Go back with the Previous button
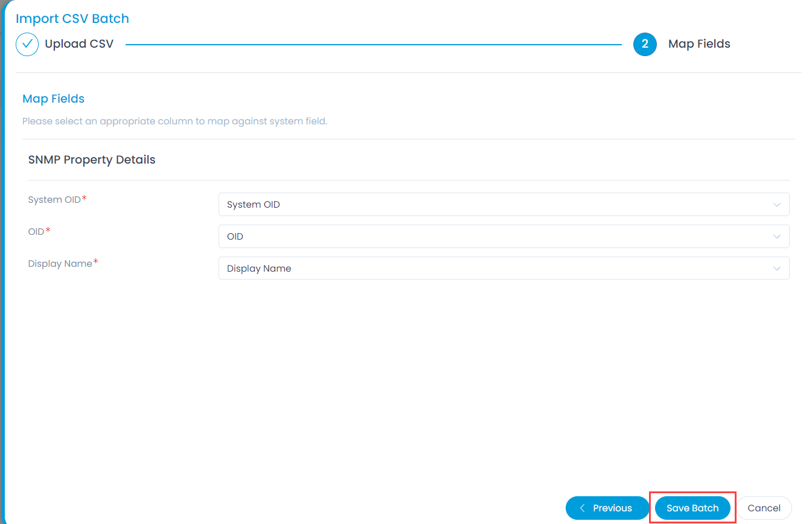This screenshot has width=812, height=524. pyautogui.click(x=607, y=508)
